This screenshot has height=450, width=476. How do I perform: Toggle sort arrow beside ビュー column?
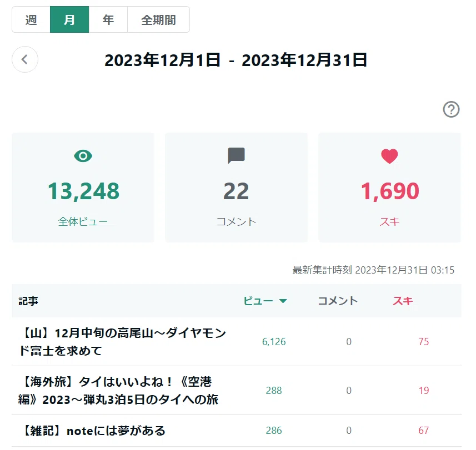click(283, 301)
